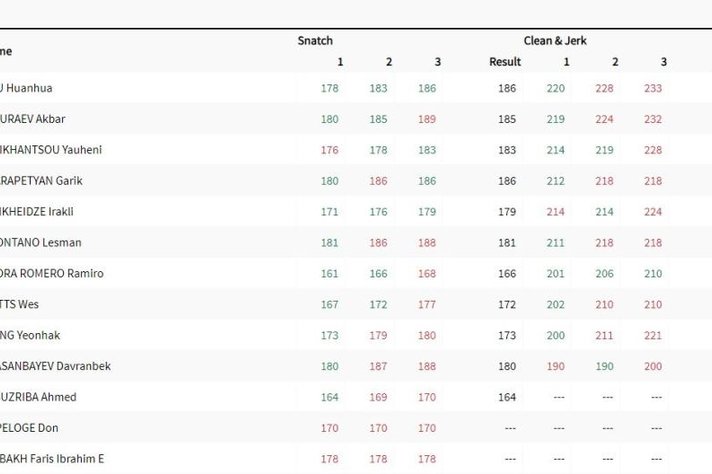Click athlete Irakli's name
The image size is (712, 474).
pyautogui.click(x=37, y=212)
